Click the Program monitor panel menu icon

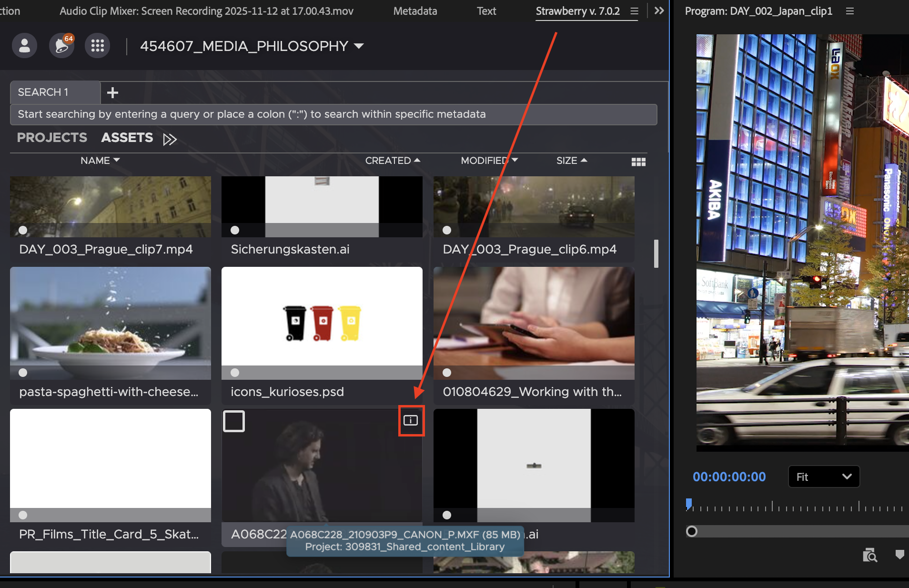849,11
